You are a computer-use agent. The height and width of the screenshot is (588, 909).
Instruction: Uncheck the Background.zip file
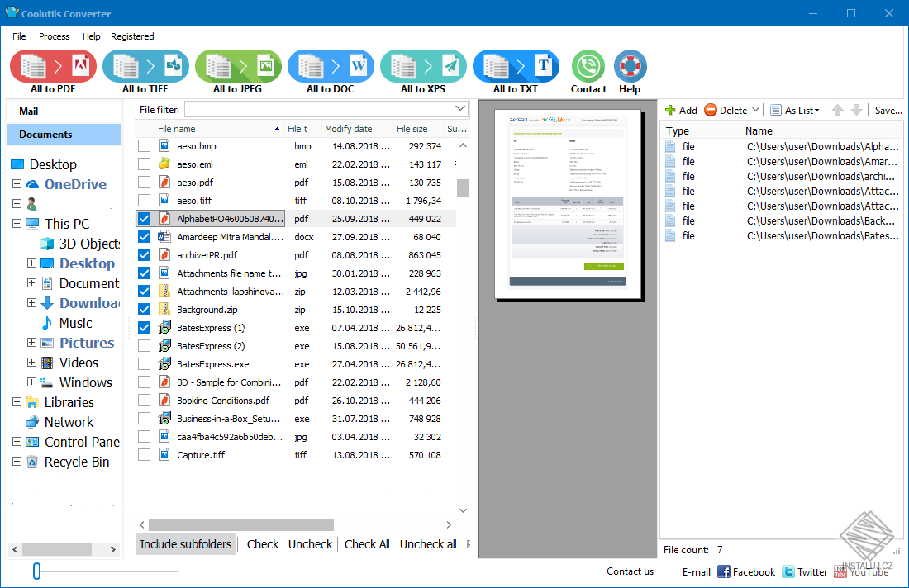tap(143, 309)
